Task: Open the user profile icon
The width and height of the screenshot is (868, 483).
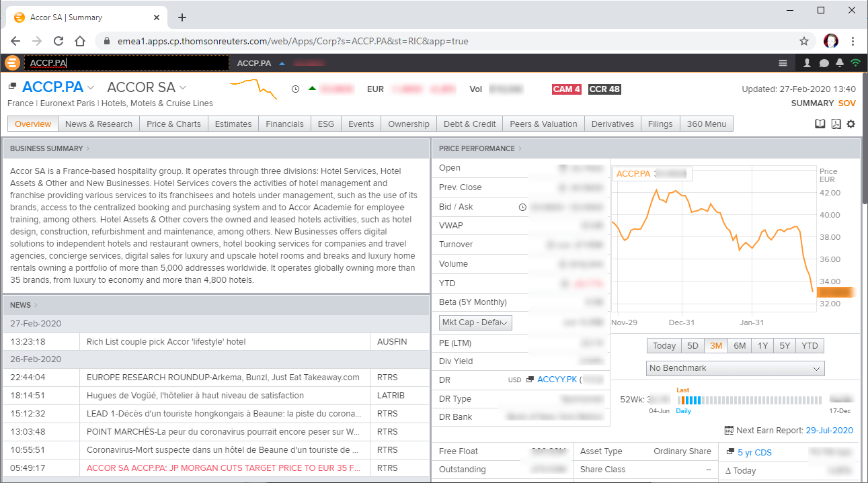Action: [x=807, y=63]
